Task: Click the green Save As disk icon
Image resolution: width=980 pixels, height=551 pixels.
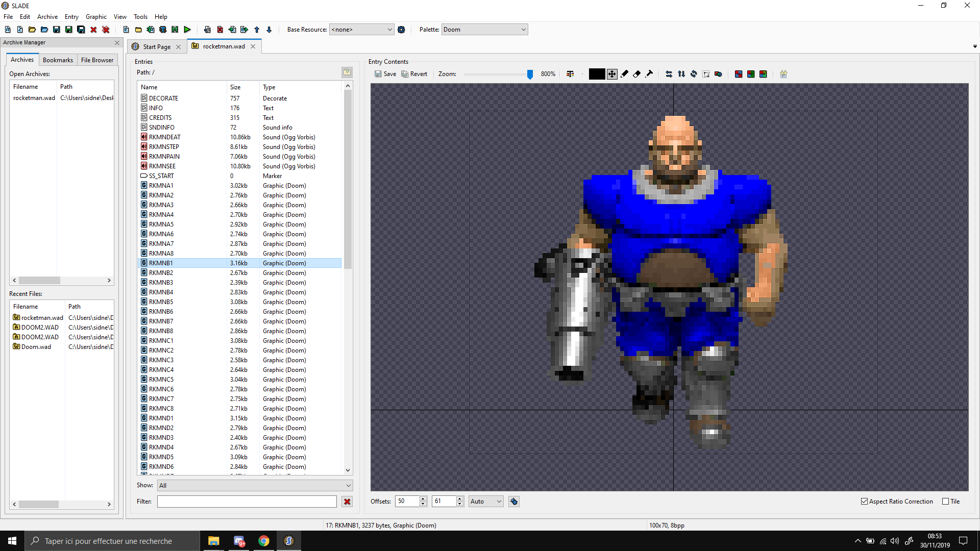Action: 69,30
